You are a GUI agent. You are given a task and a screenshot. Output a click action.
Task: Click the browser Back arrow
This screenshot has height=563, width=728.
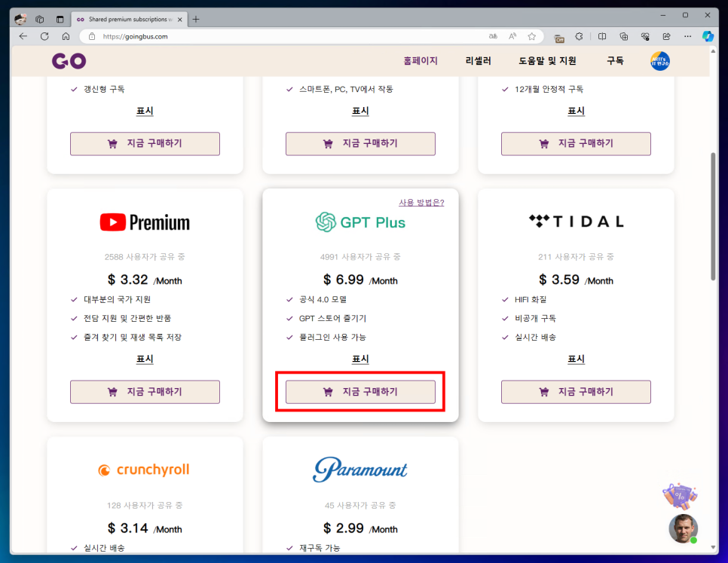coord(23,36)
